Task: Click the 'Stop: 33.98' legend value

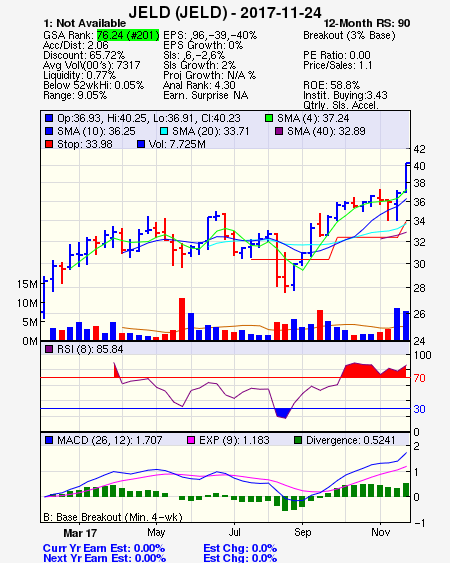Action: click(x=85, y=144)
